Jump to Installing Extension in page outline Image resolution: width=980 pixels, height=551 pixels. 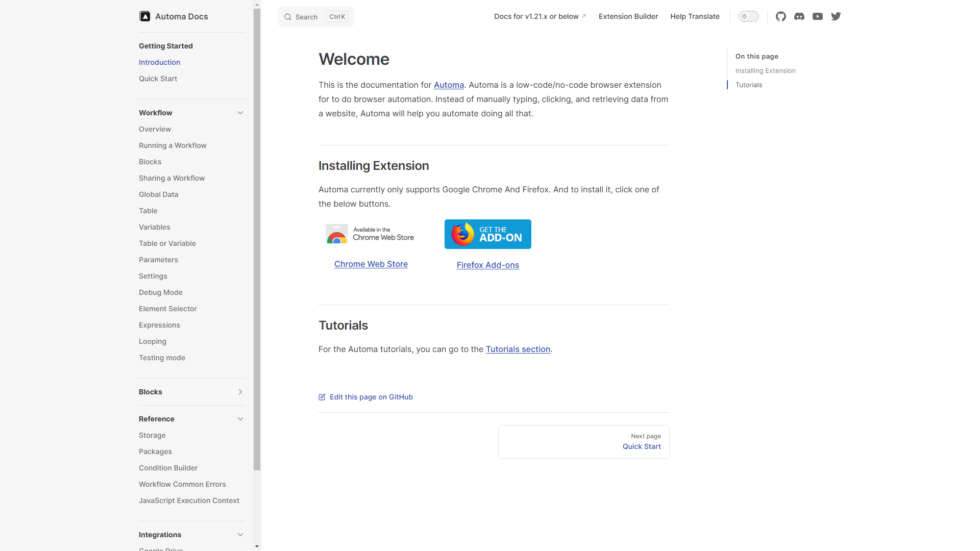coord(765,70)
